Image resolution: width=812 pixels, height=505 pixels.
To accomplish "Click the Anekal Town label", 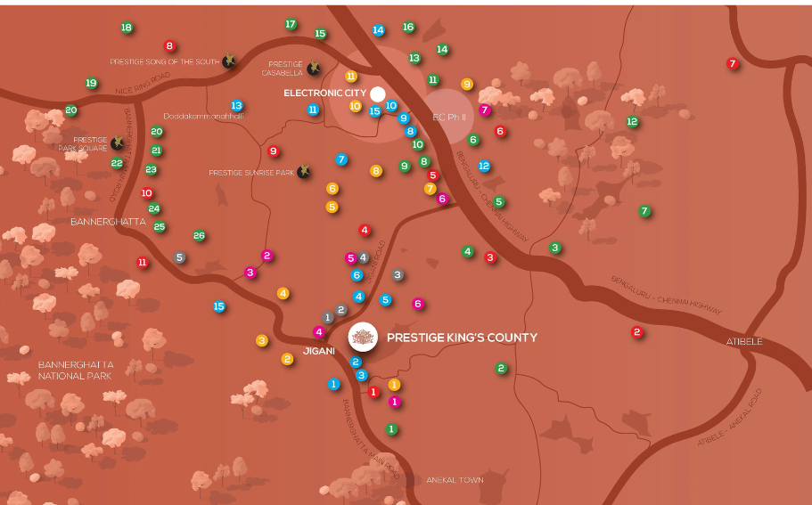I will tap(455, 480).
